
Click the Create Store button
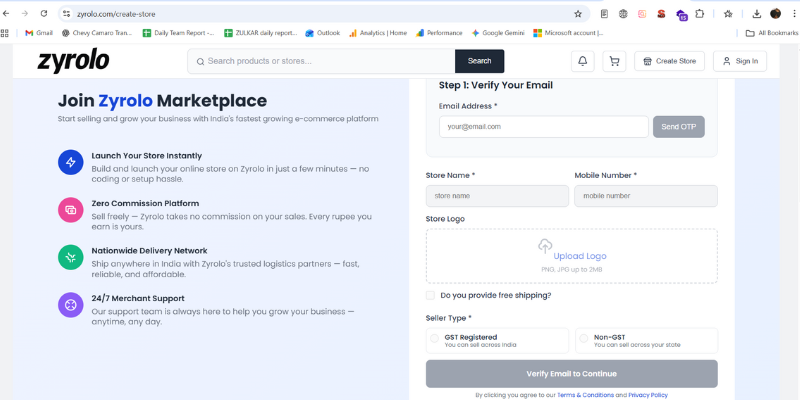pyautogui.click(x=669, y=61)
